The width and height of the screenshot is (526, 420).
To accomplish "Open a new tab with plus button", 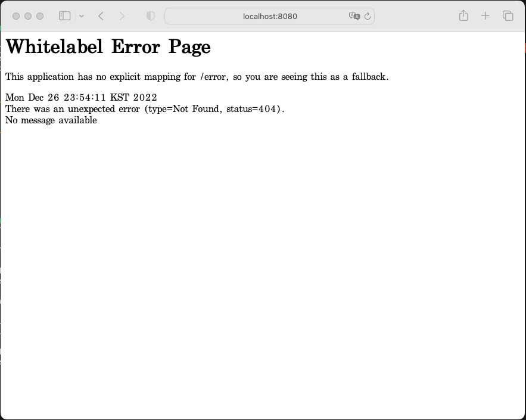I will coord(485,15).
